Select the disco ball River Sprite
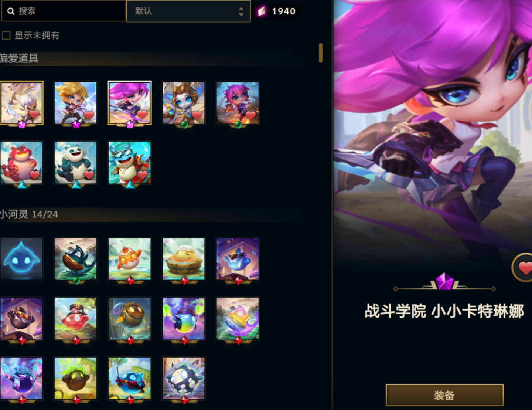 (184, 378)
